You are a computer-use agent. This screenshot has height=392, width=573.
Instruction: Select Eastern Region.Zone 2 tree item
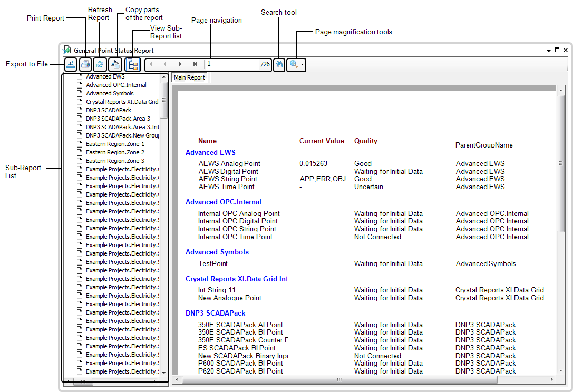(115, 152)
